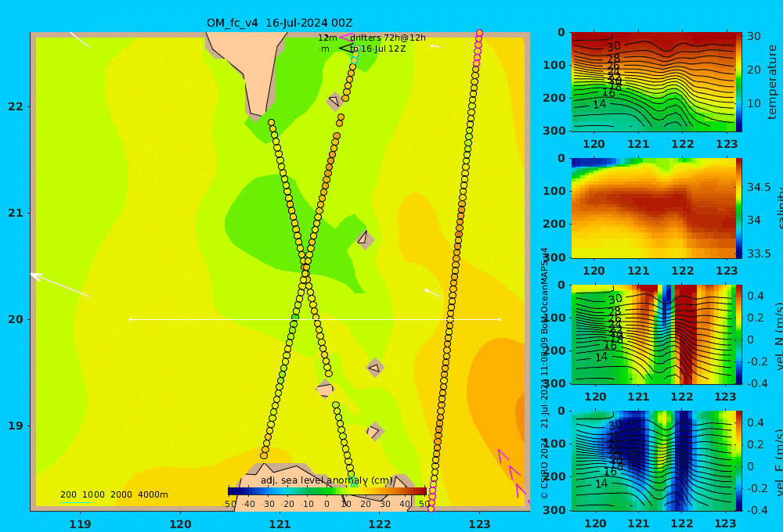The image size is (783, 532).
Task: Click latitude label 22 on the main map
Action: click(16, 107)
